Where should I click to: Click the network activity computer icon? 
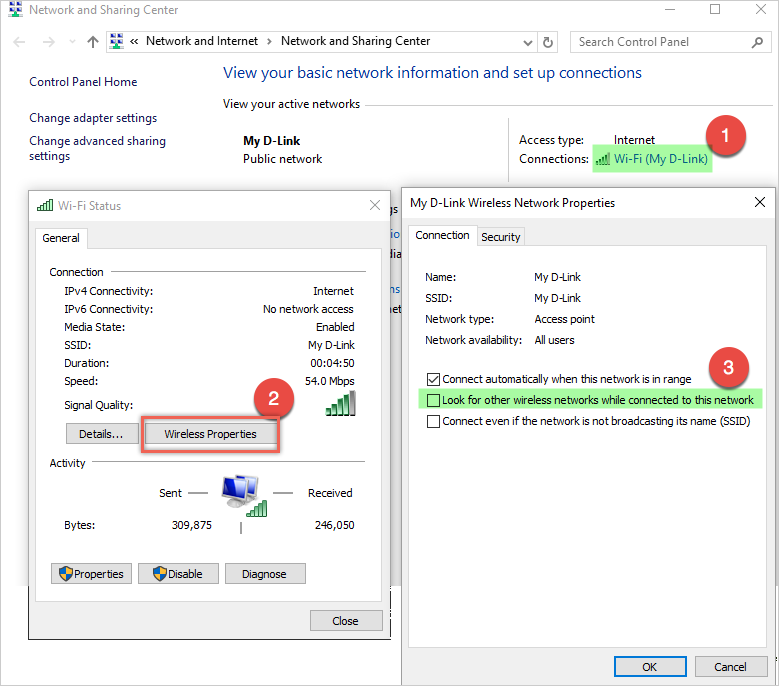242,494
